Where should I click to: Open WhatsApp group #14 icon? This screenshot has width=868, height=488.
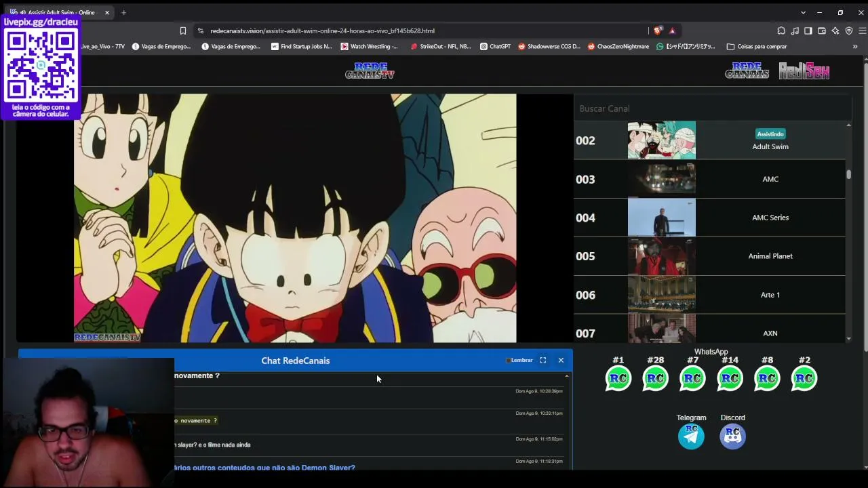[730, 378]
